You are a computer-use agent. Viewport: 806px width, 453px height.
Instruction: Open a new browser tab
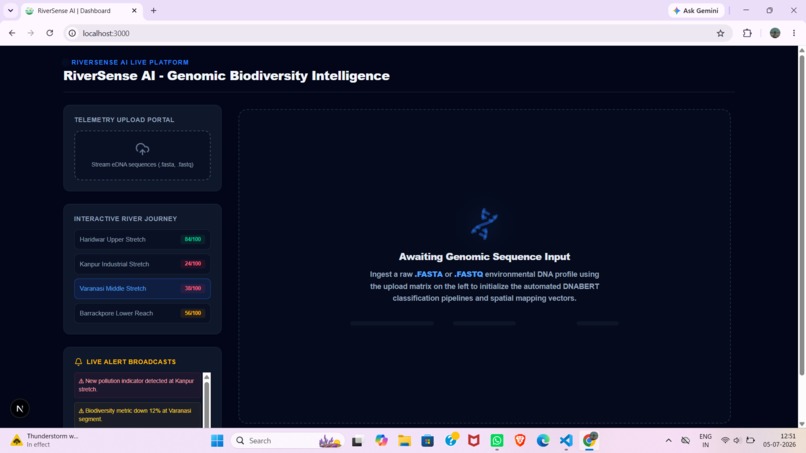pos(153,10)
